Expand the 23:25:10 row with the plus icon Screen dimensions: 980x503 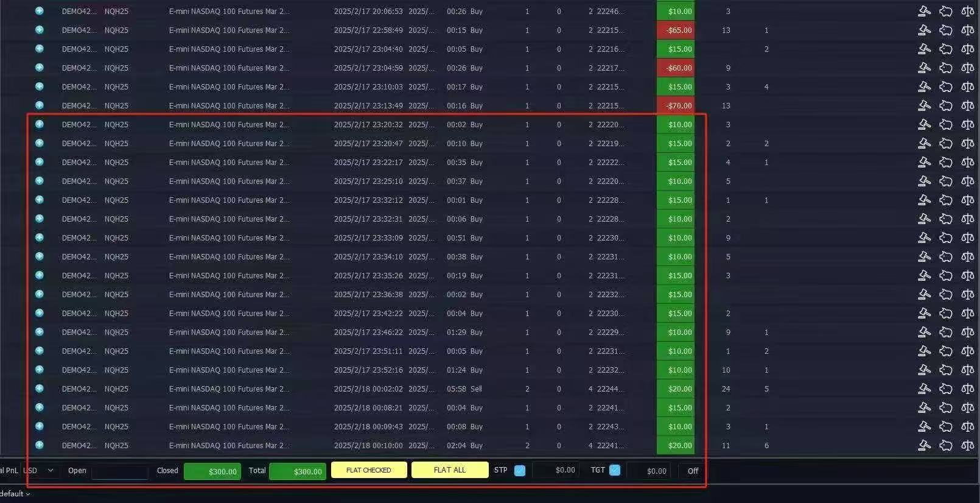click(40, 181)
